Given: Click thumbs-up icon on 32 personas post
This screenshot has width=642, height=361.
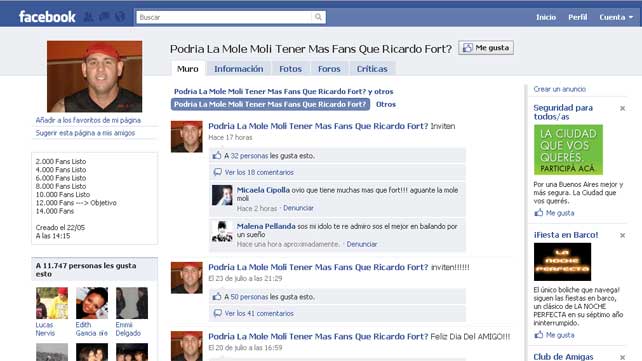Looking at the screenshot, I should coord(217,156).
